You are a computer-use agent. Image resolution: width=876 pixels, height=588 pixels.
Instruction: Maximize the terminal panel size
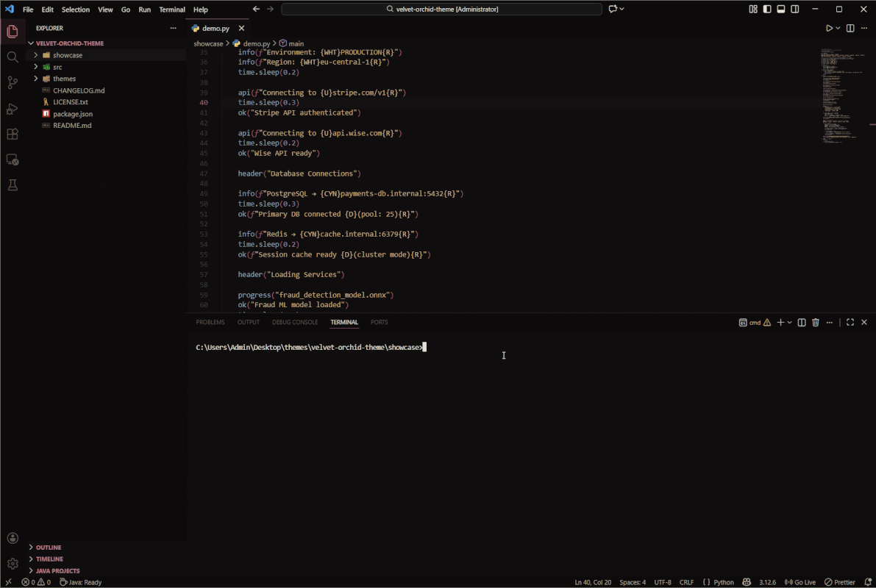pyautogui.click(x=850, y=322)
